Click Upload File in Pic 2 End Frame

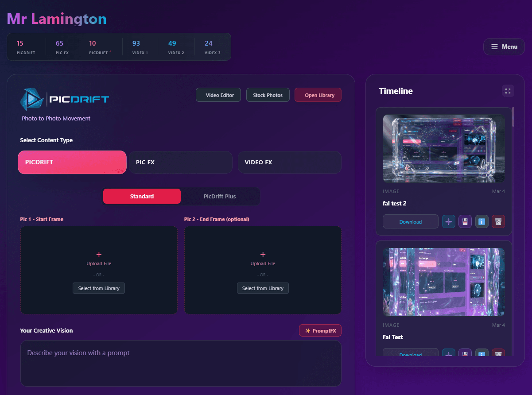coord(263,263)
